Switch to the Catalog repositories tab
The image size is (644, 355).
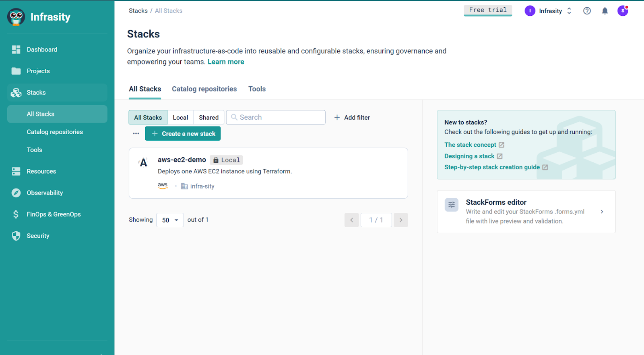(x=204, y=89)
